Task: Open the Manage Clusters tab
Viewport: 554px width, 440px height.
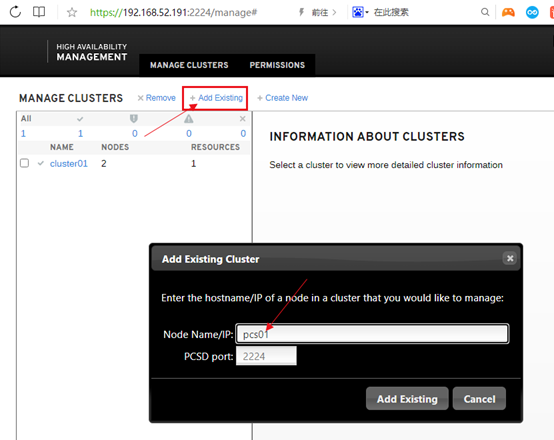Action: point(189,65)
